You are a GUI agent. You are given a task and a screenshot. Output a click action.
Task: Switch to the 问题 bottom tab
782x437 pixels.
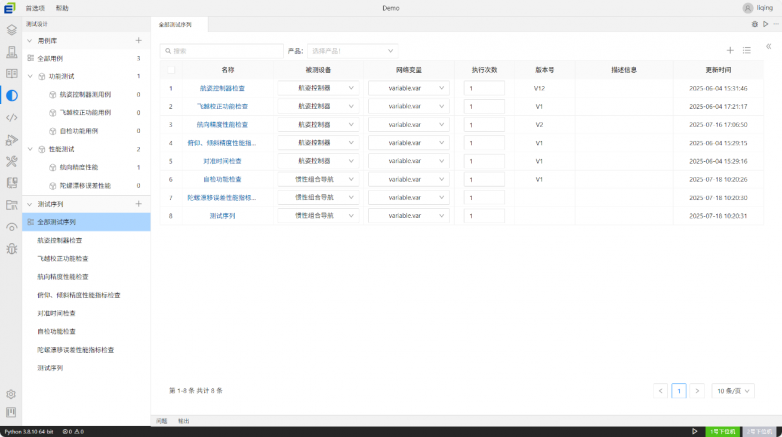tap(162, 421)
